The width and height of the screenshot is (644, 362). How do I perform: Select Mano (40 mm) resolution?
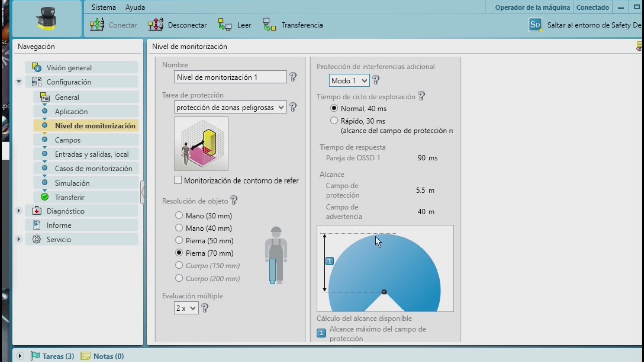179,228
